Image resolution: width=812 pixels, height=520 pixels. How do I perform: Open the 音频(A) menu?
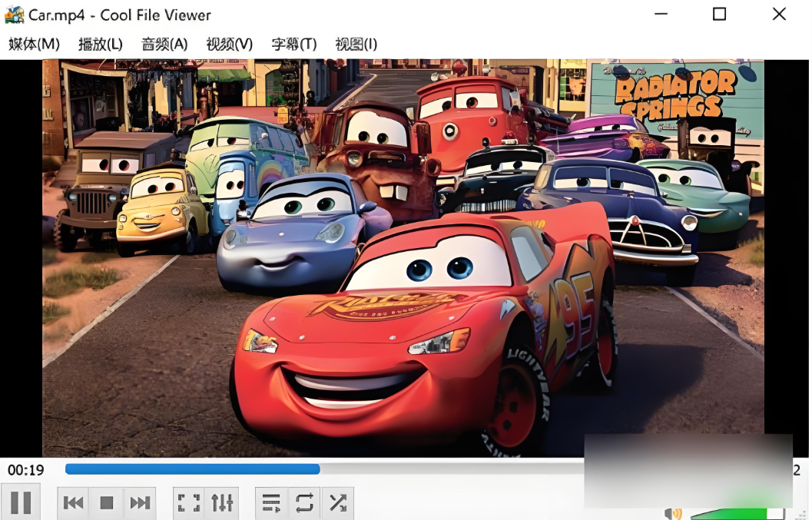point(164,44)
